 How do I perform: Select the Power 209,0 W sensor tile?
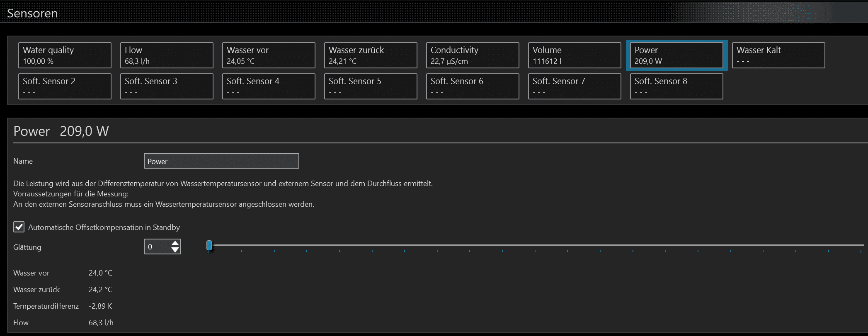point(676,55)
